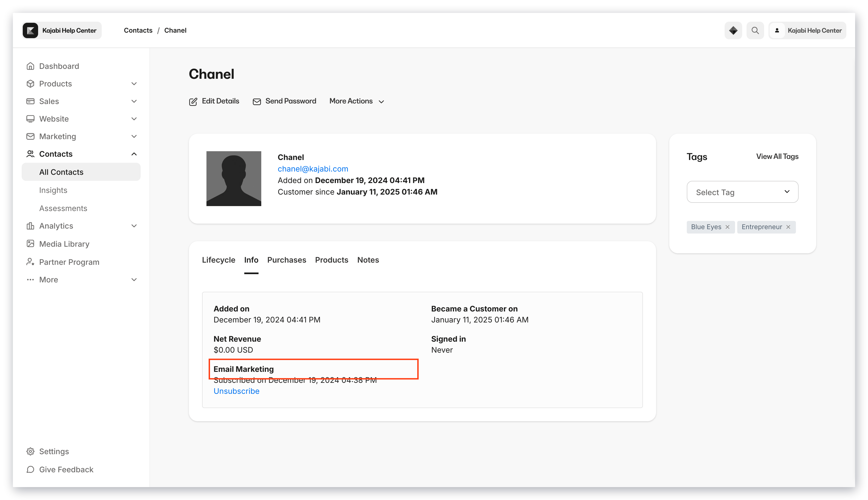Image resolution: width=868 pixels, height=500 pixels.
Task: Click the Sales card icon
Action: tap(30, 101)
